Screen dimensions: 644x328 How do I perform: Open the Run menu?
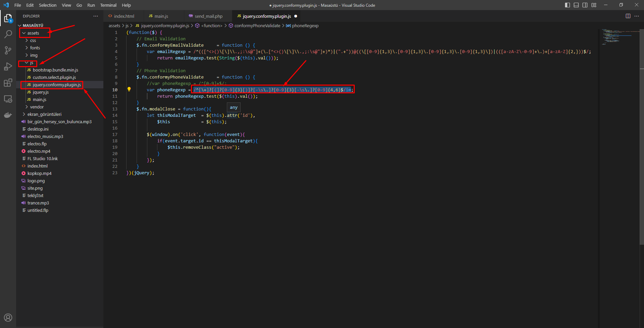91,5
